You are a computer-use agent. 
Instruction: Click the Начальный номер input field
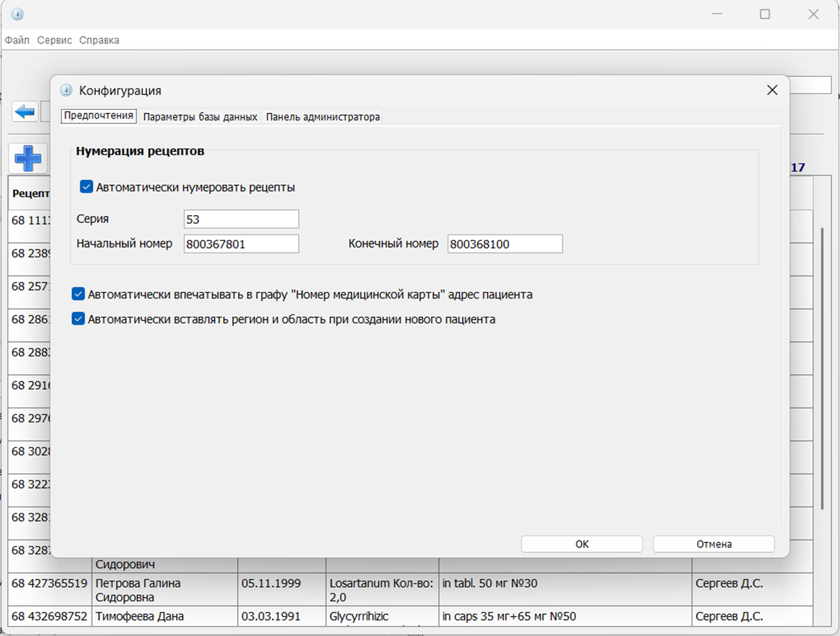tap(241, 244)
